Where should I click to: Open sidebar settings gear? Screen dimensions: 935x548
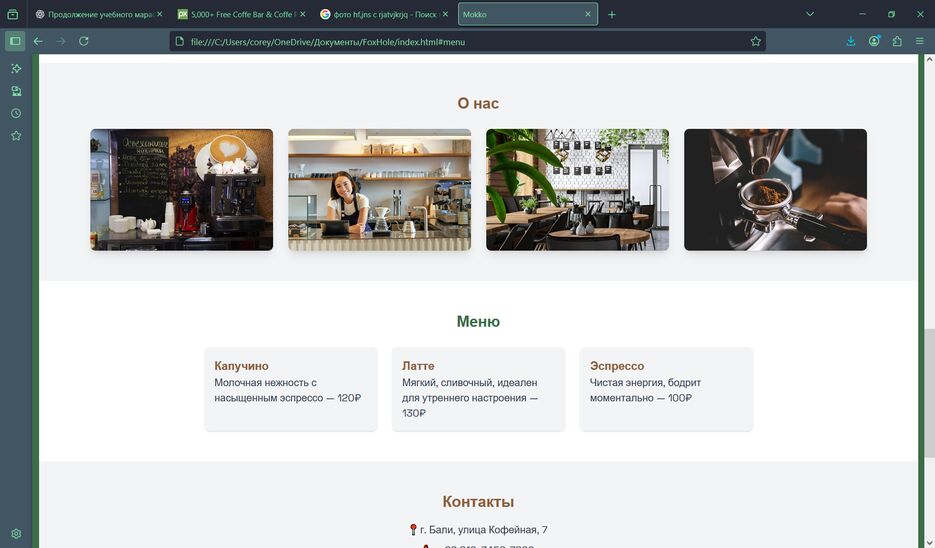pyautogui.click(x=16, y=534)
